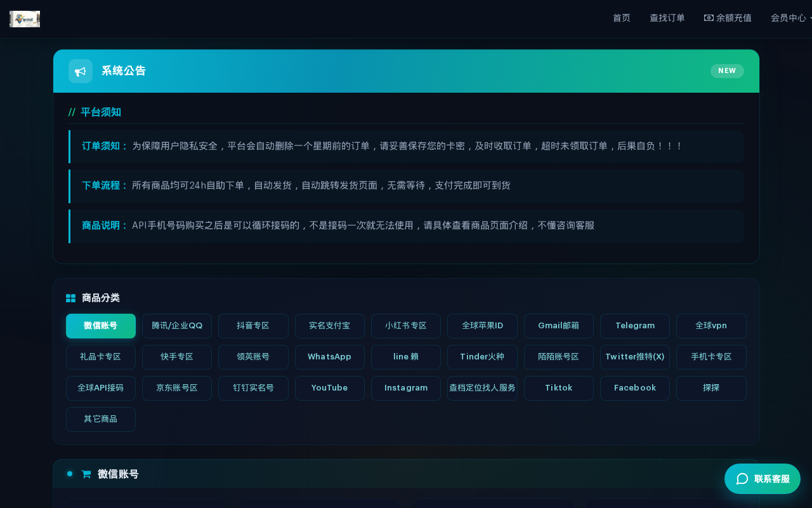This screenshot has height=508, width=812.
Task: Click the 下单流程 notice label
Action: [x=105, y=185]
